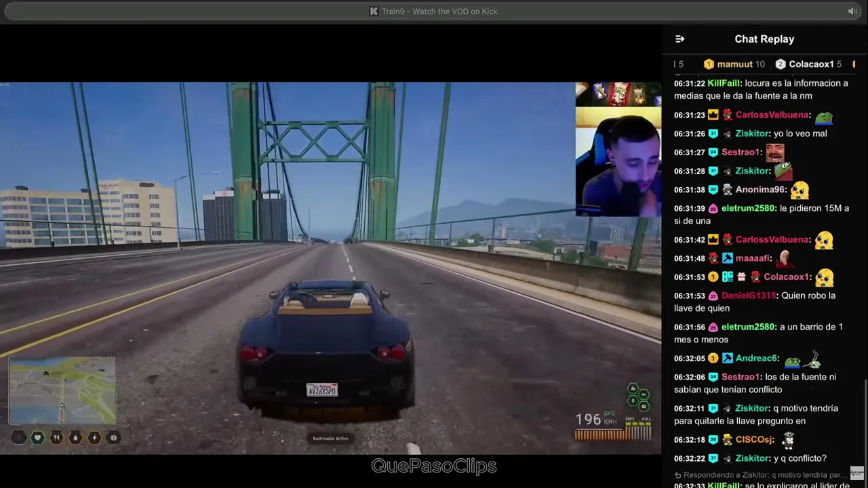Click the yellow chick emote from Anonima96

(x=800, y=190)
